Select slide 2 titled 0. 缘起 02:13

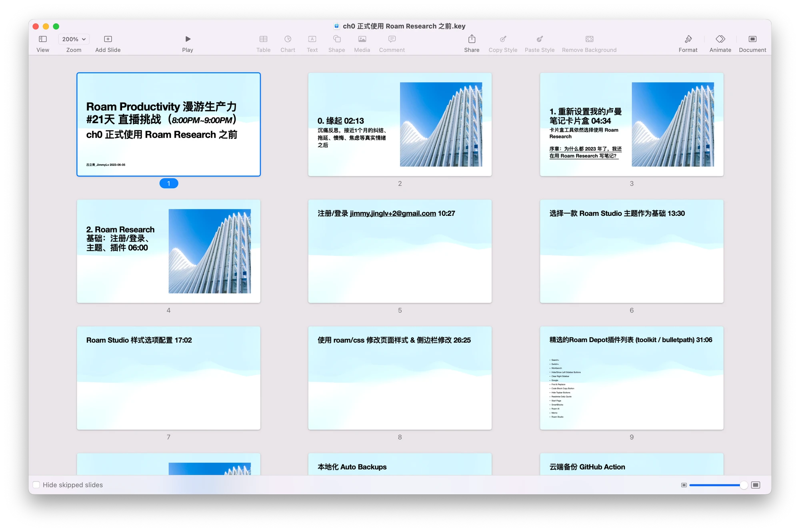pos(400,124)
